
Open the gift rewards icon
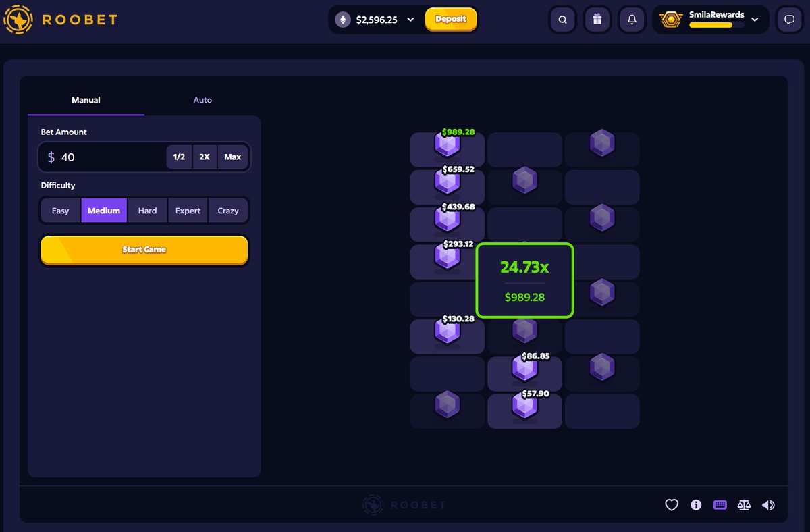597,20
